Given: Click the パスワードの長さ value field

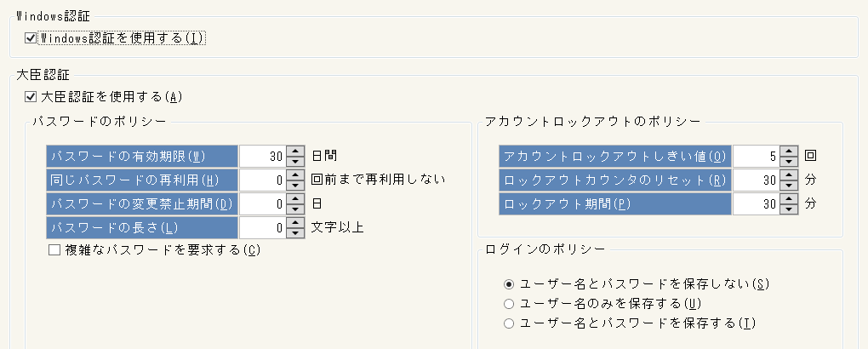Looking at the screenshot, I should [262, 227].
